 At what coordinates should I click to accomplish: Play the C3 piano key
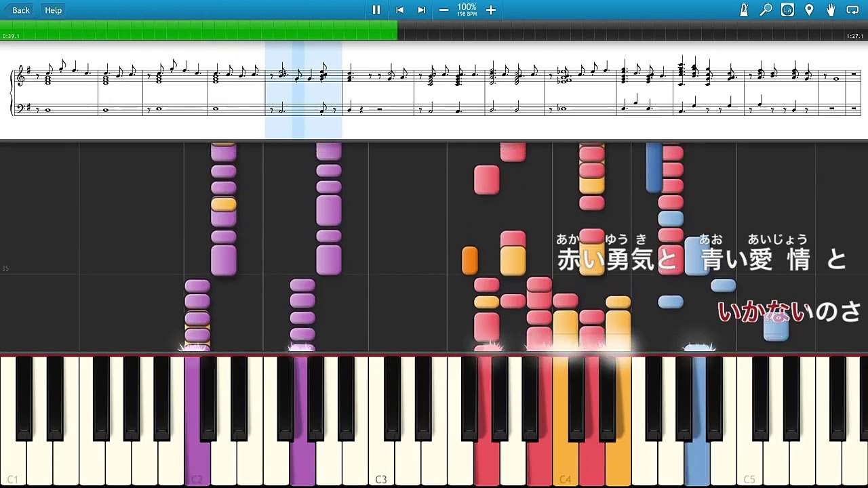381,420
